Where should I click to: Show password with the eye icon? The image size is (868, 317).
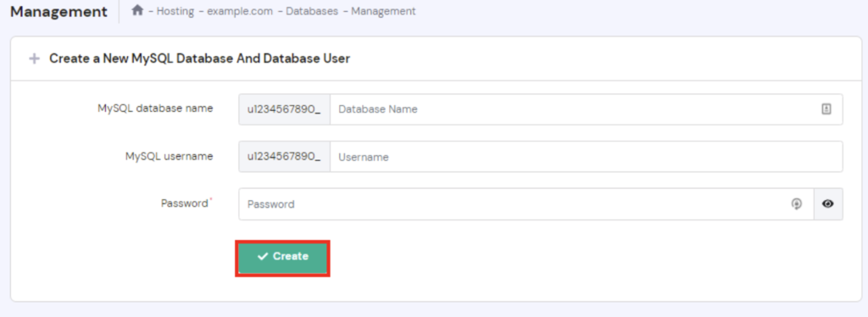pos(828,204)
